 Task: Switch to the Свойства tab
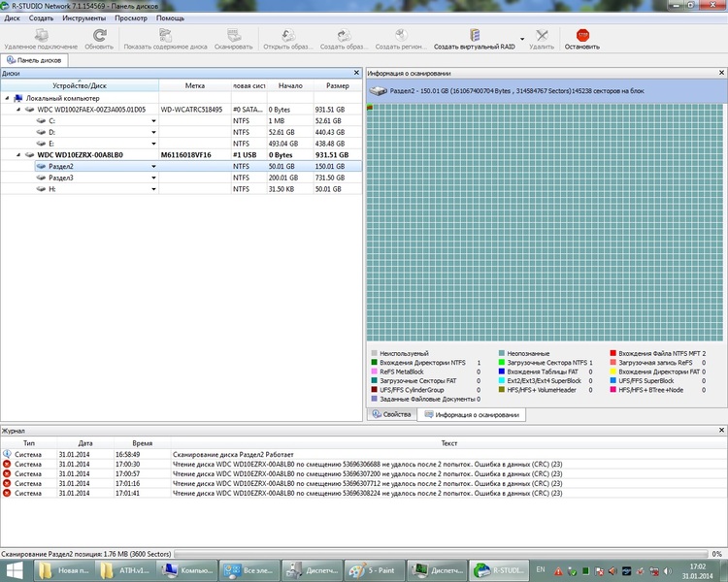pyautogui.click(x=391, y=414)
